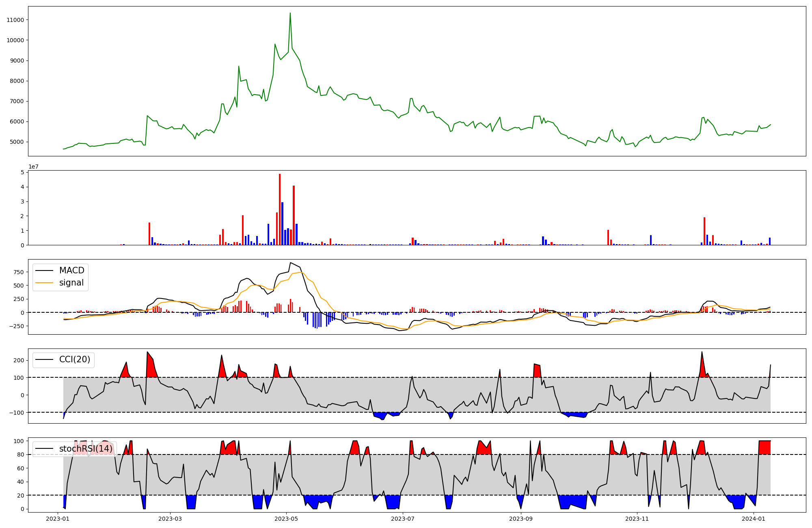The image size is (812, 528).
Task: Click the tallest blue volume bar
Action: click(x=283, y=223)
